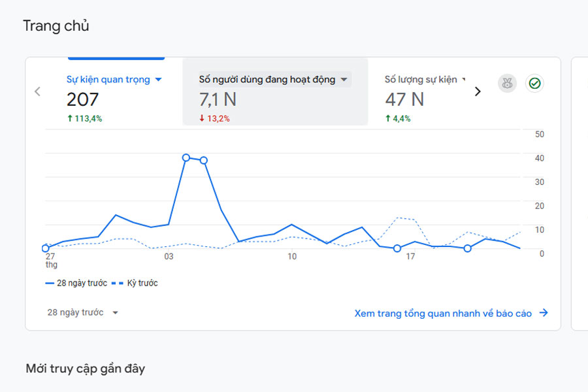This screenshot has width=588, height=392.
Task: Expand the "Số lượng sự kiện" metric dropdown
Action: click(464, 80)
